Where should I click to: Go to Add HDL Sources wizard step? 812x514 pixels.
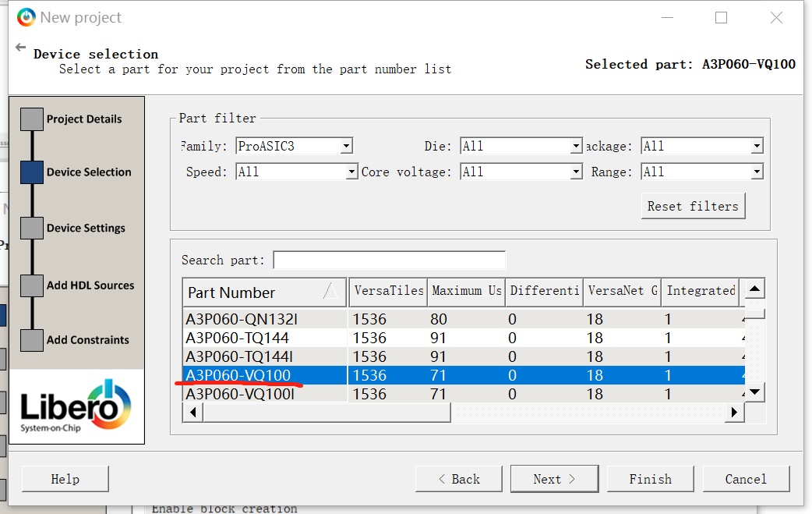point(78,285)
